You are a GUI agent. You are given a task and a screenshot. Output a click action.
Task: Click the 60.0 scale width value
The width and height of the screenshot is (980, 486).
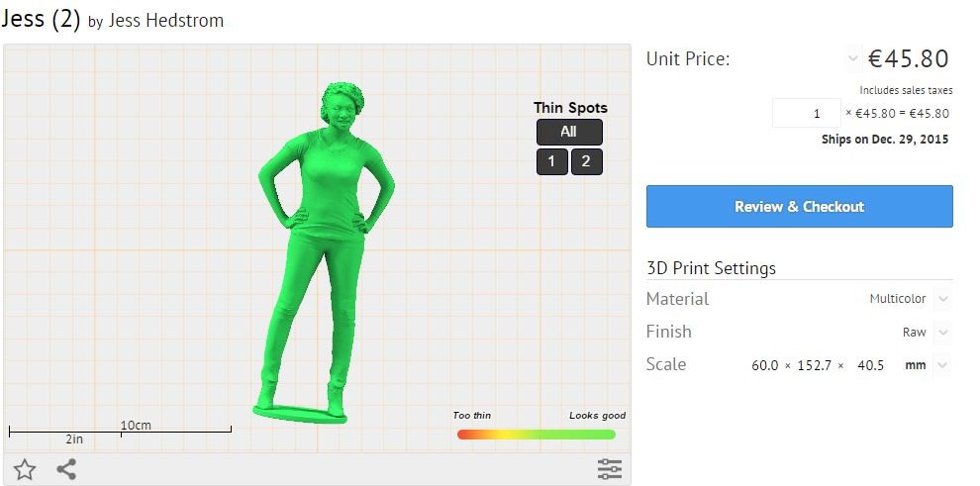point(764,365)
